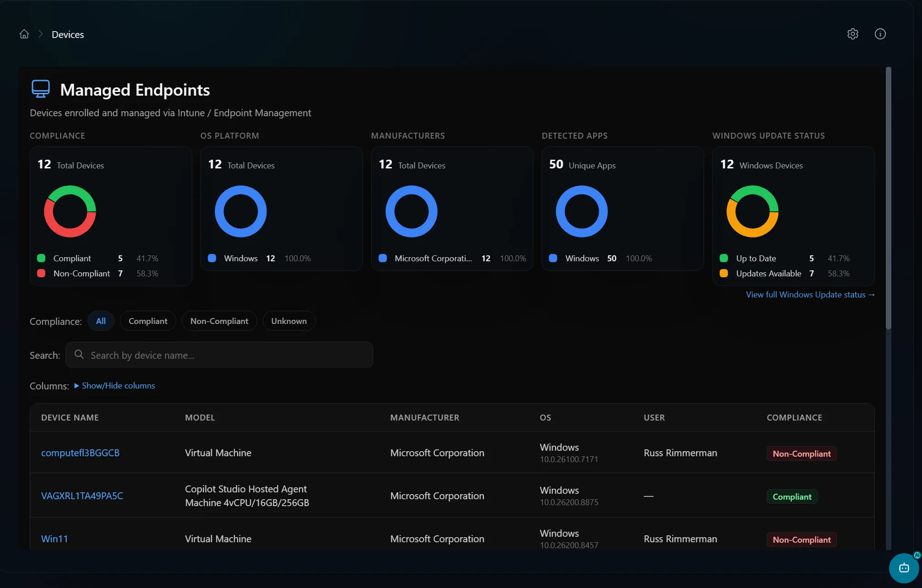The image size is (922, 588).
Task: Filter devices to Compliant only
Action: point(148,321)
